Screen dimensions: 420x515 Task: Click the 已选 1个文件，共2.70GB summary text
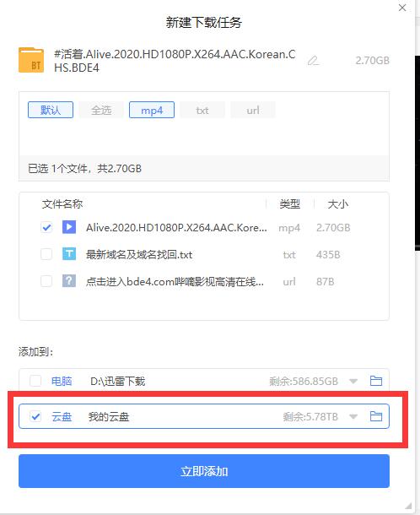pyautogui.click(x=84, y=169)
